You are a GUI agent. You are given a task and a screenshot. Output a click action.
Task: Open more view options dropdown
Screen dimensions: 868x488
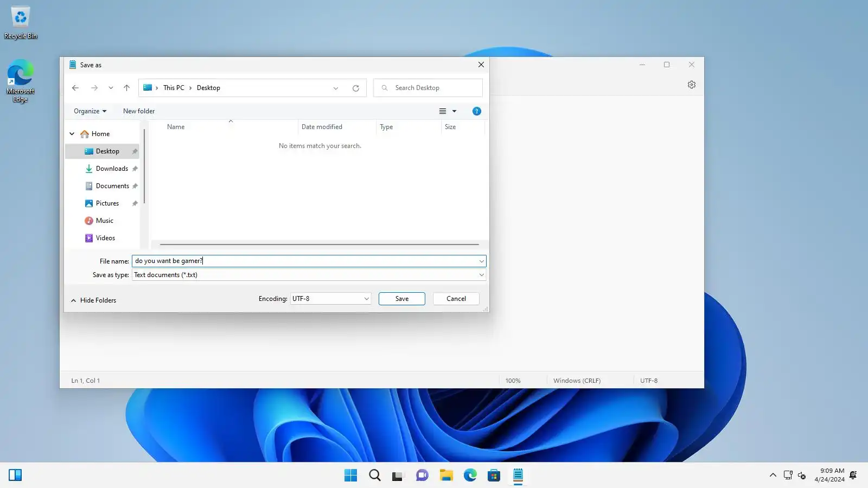click(x=455, y=111)
